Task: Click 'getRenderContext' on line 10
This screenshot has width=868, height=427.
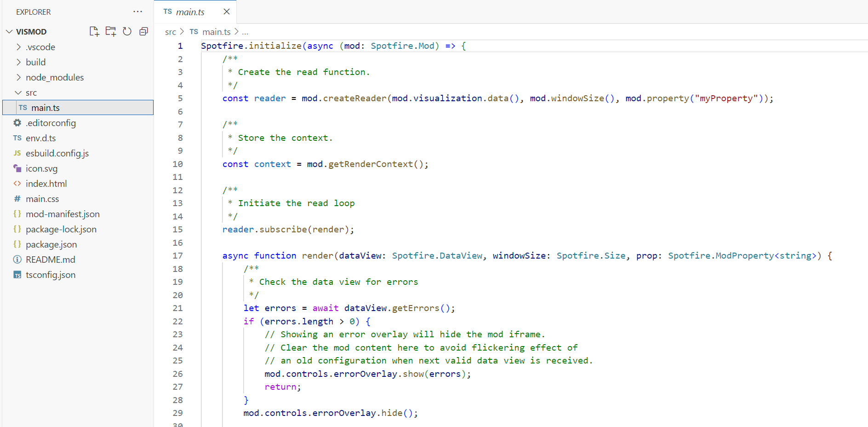Action: [371, 164]
